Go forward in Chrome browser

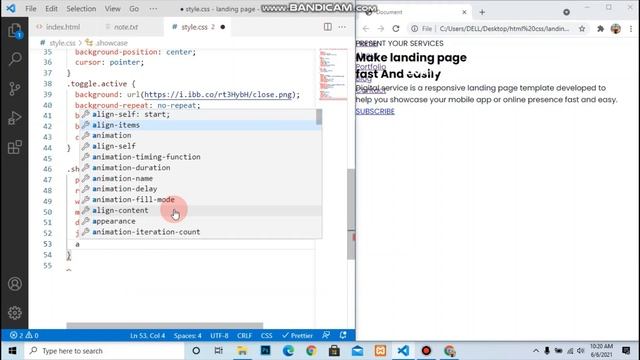[x=380, y=29]
